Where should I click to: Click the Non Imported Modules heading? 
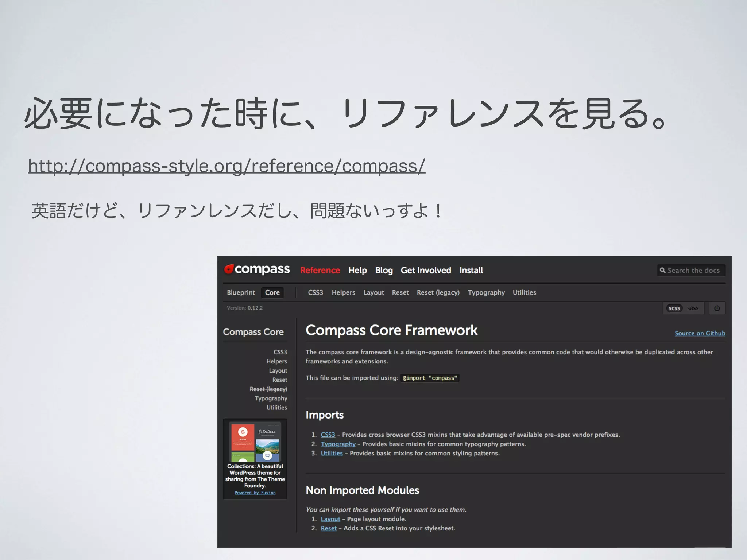pyautogui.click(x=362, y=490)
